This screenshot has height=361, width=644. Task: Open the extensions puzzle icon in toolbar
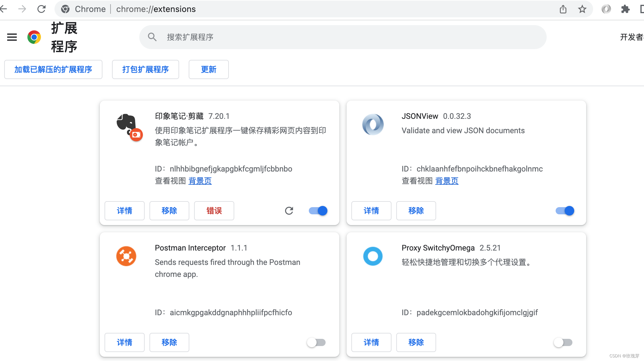pos(625,9)
